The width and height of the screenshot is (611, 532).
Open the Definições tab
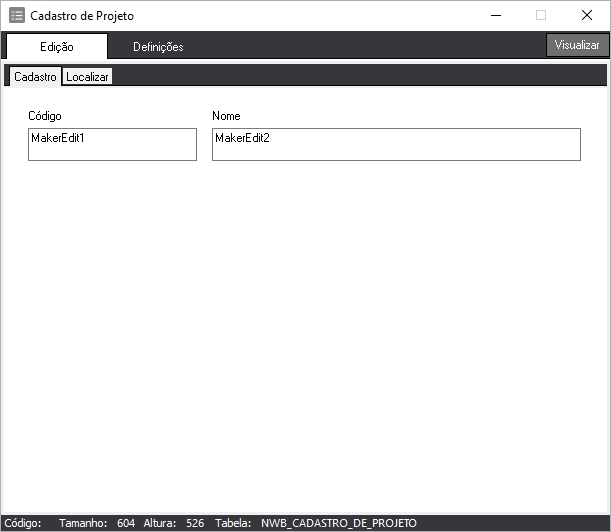pos(158,47)
